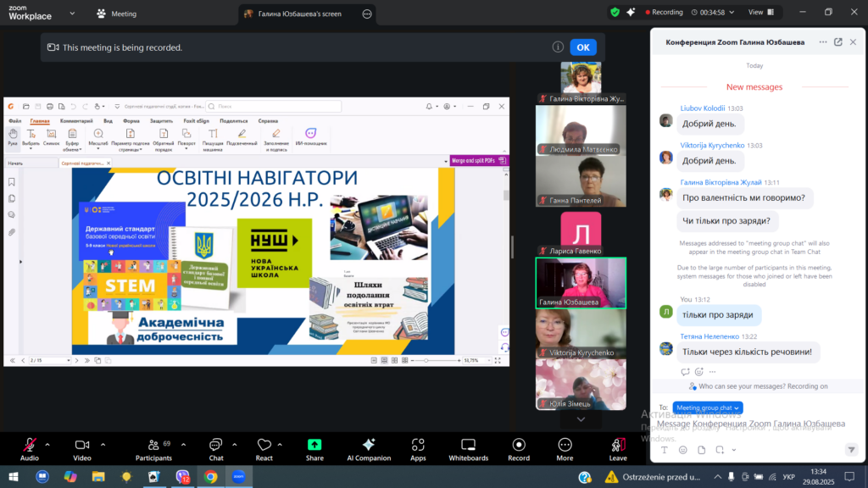Open the AI Companion panel

click(x=369, y=449)
